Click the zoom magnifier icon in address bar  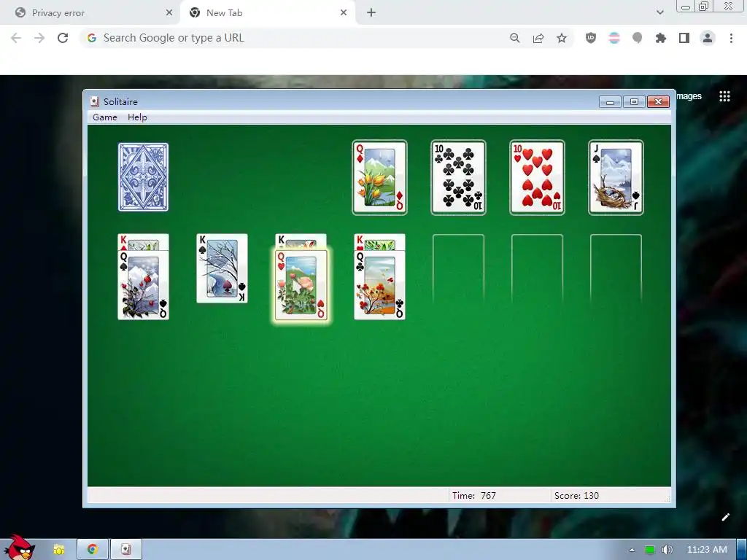tap(514, 38)
